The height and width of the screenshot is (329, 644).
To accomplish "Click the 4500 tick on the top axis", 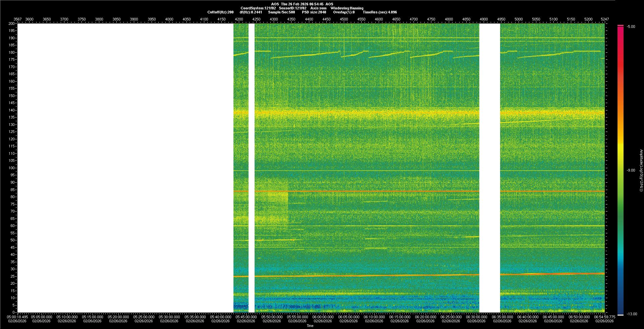I will [x=344, y=19].
